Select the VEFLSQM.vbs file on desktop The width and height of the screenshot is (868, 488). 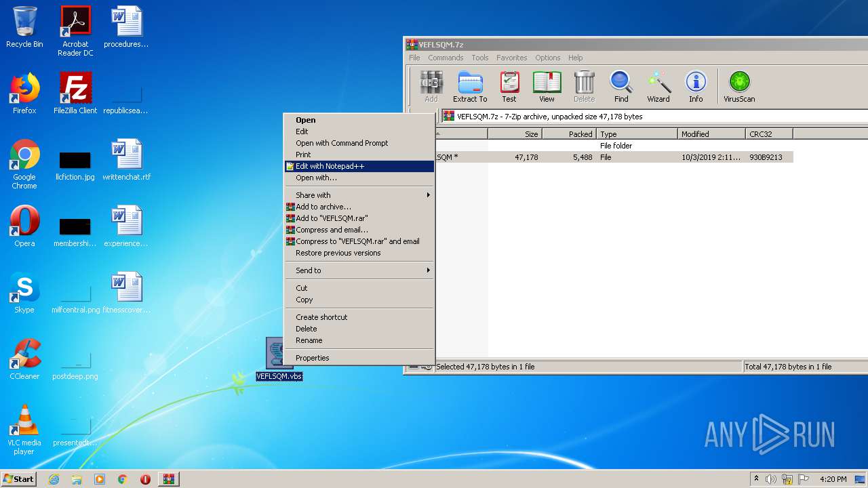click(x=279, y=359)
